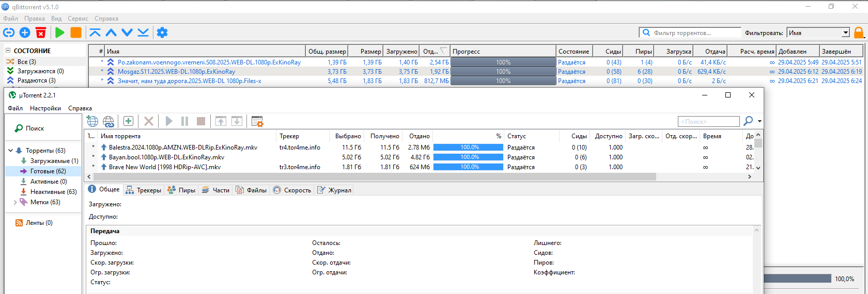The height and width of the screenshot is (294, 868).
Task: Switch to the Части tab in µTorrent
Action: [215, 190]
